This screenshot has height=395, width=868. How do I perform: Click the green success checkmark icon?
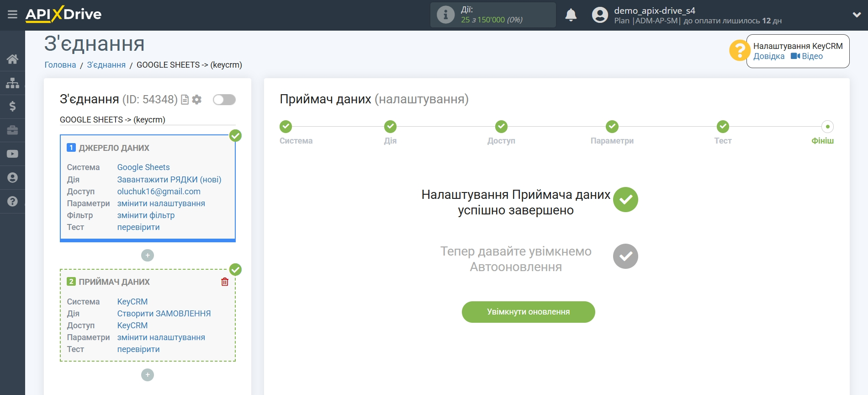tap(625, 199)
